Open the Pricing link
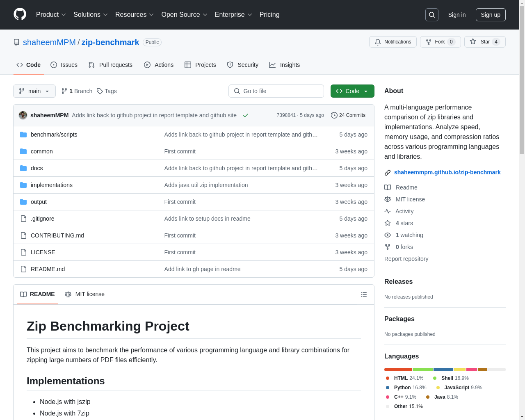 pyautogui.click(x=269, y=14)
